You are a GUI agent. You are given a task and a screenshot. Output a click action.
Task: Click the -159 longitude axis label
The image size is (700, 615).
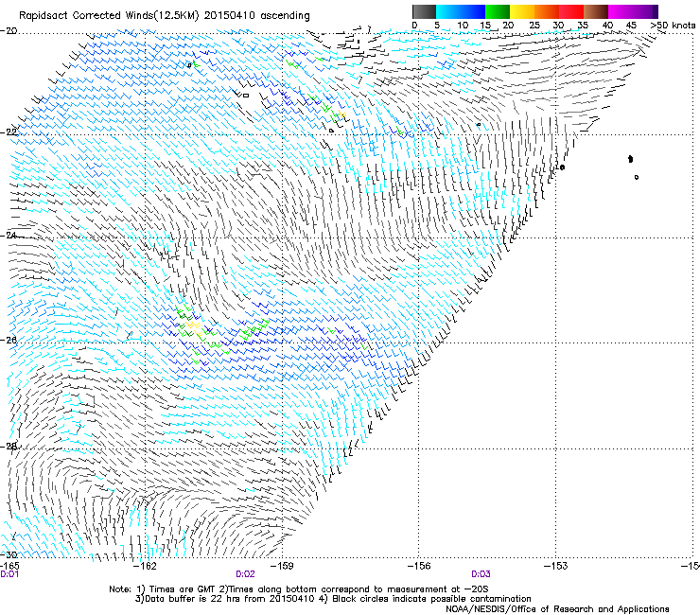pos(283,566)
